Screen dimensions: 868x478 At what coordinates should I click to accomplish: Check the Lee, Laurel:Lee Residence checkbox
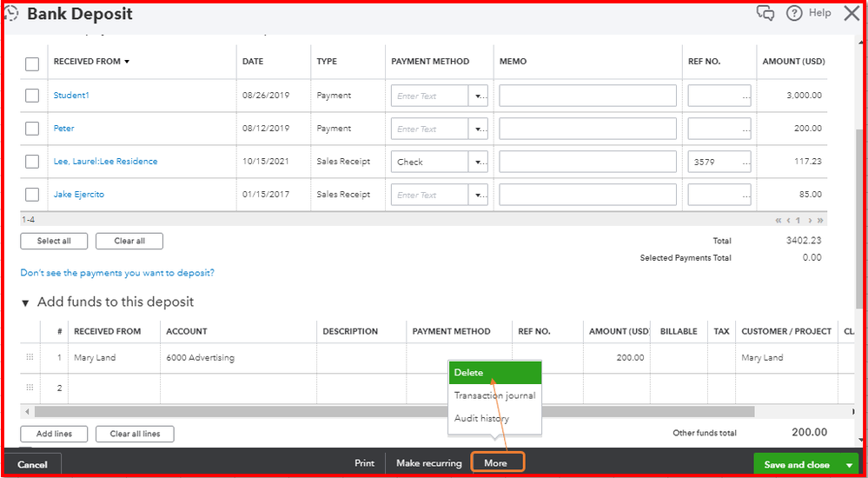32,162
